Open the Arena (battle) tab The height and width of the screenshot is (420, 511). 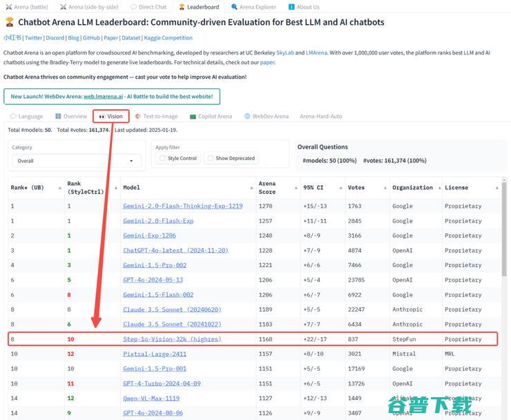[x=27, y=7]
